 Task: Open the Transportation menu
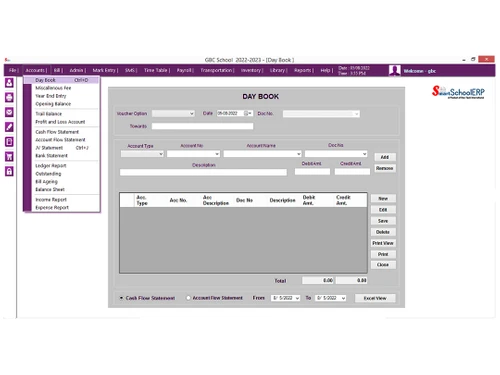(x=217, y=70)
